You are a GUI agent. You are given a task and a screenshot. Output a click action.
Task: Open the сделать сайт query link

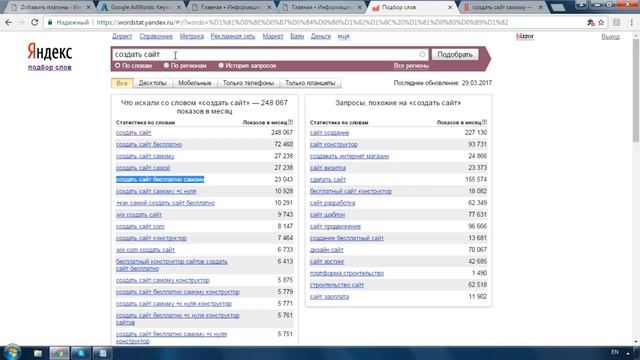click(328, 180)
